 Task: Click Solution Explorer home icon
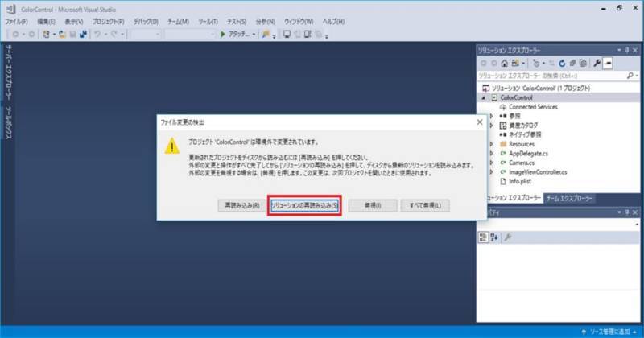[505, 64]
